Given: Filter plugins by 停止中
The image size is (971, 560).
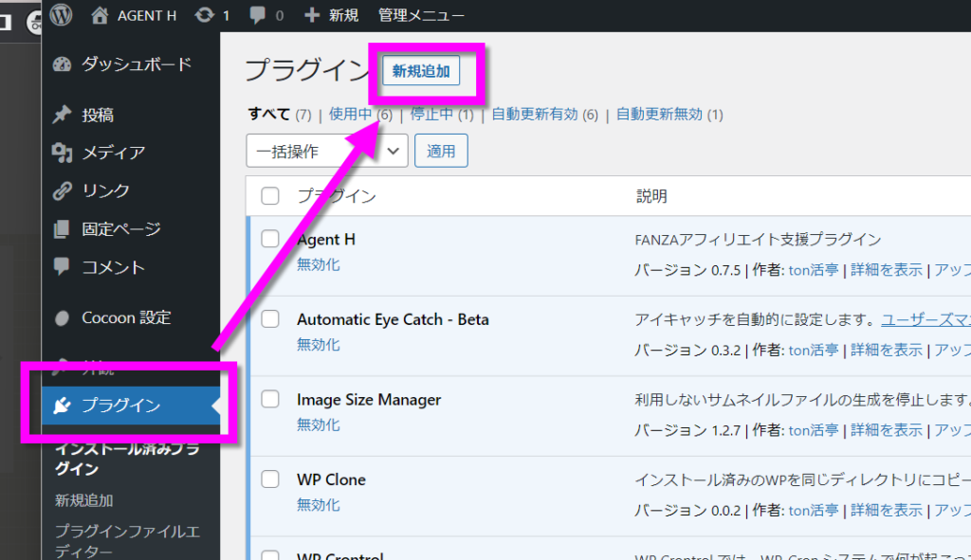Looking at the screenshot, I should pyautogui.click(x=431, y=115).
